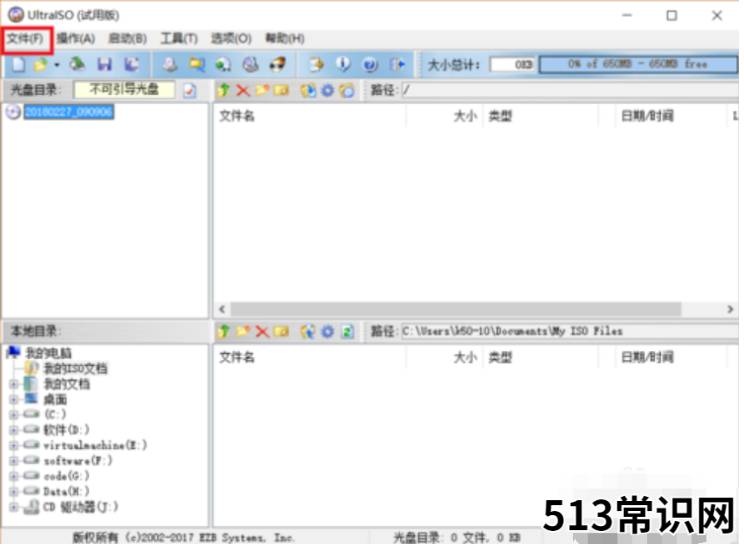Click the help question mark icon
Viewport: 744px width, 546px height.
(370, 64)
